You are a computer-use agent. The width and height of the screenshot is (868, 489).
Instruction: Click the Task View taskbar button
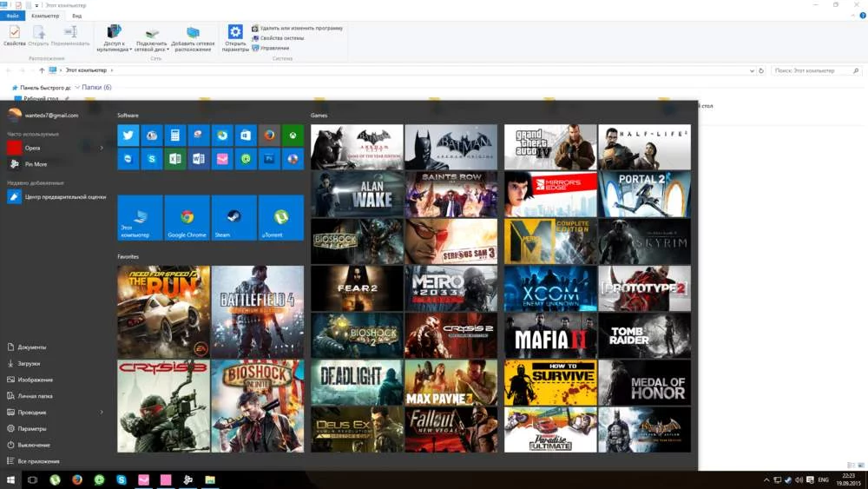pyautogui.click(x=32, y=479)
